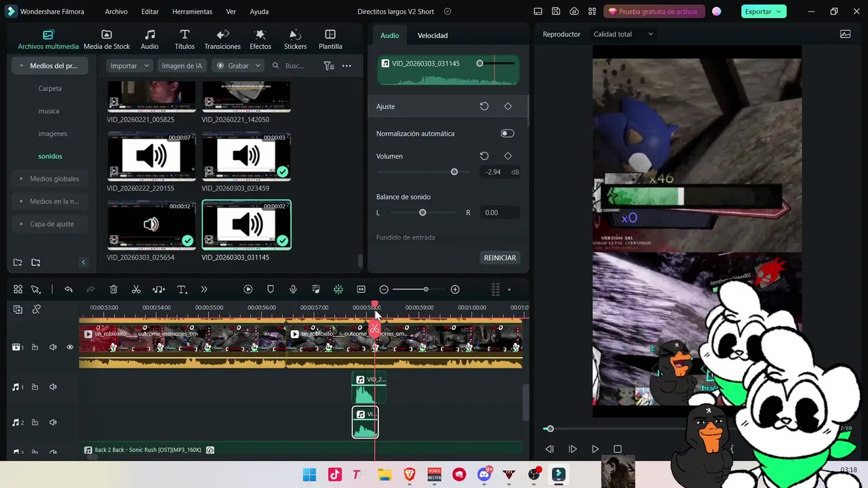This screenshot has height=488, width=868.
Task: Click Prueba gratuita de activos
Action: click(x=654, y=12)
